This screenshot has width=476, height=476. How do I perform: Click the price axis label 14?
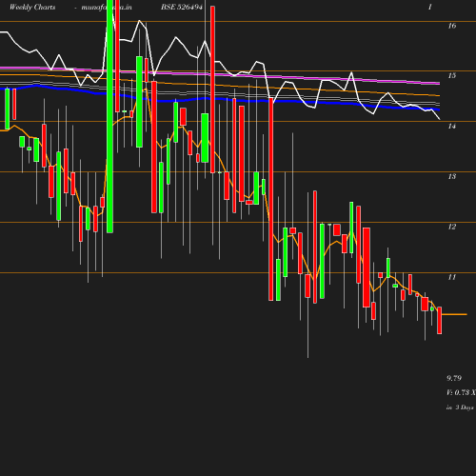point(452,127)
